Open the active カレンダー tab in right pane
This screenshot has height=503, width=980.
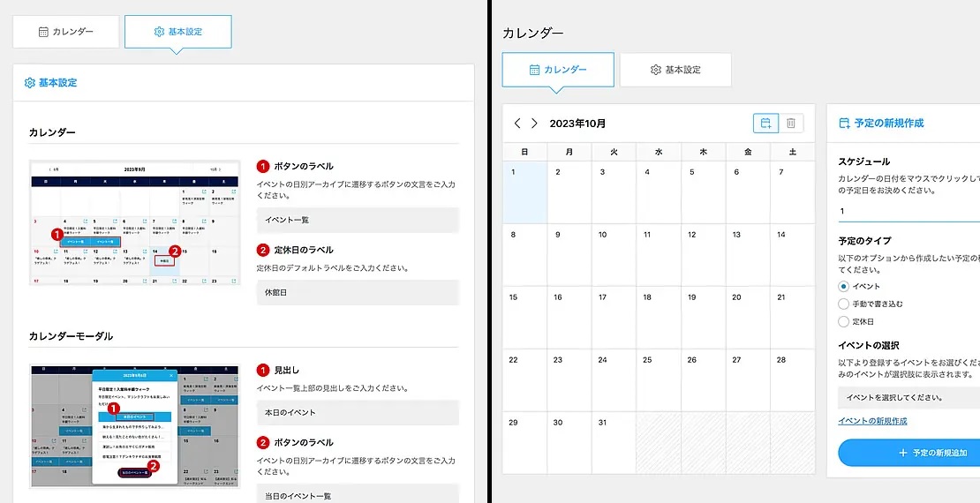click(x=558, y=70)
